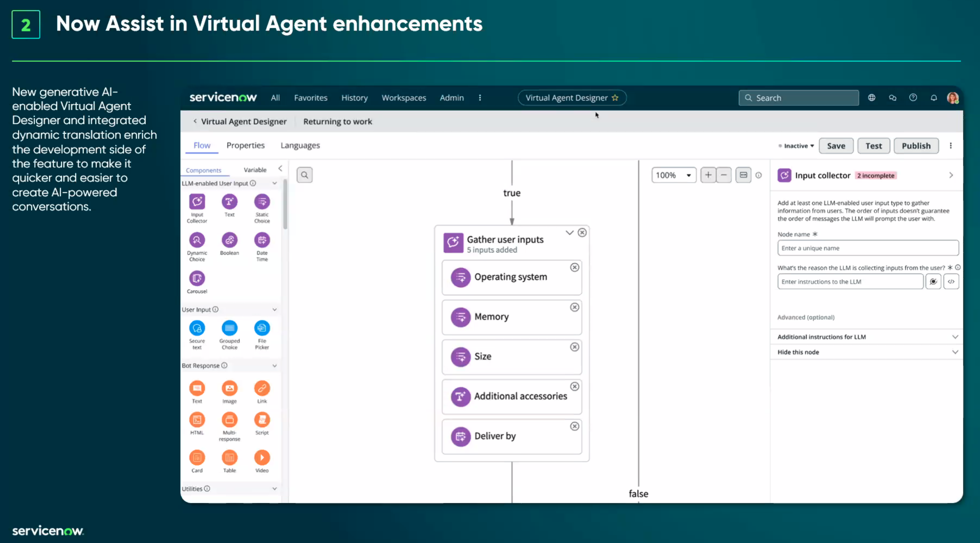The height and width of the screenshot is (543, 980).
Task: Open the help question mark icon
Action: click(913, 98)
